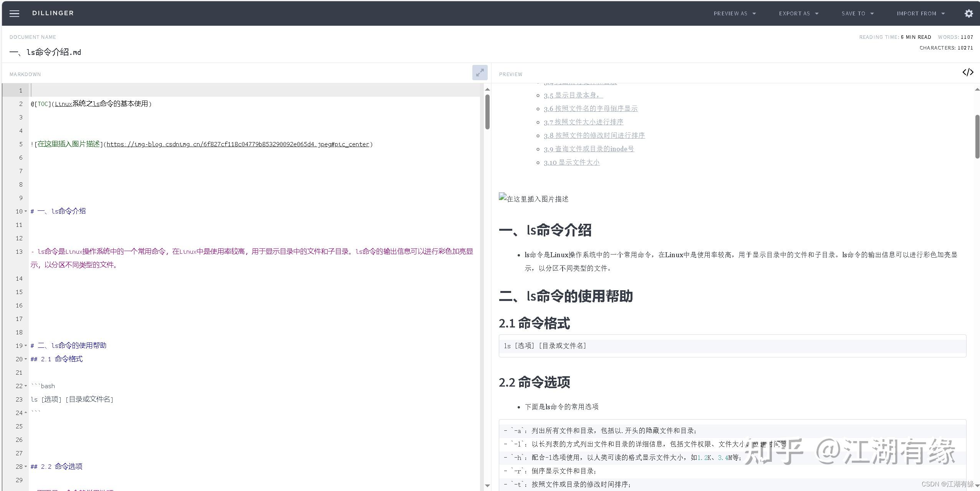Toggle the preview HTML source view icon
This screenshot has height=491, width=980.
pos(968,72)
